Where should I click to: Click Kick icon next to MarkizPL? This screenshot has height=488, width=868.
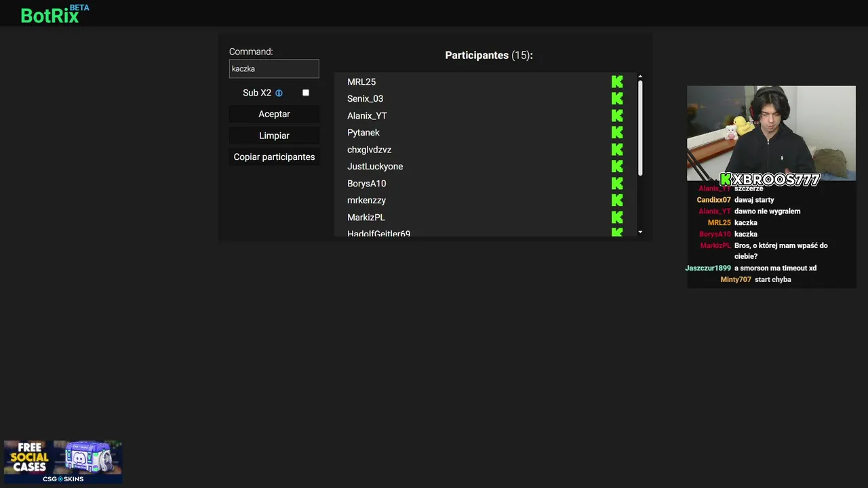pos(617,218)
